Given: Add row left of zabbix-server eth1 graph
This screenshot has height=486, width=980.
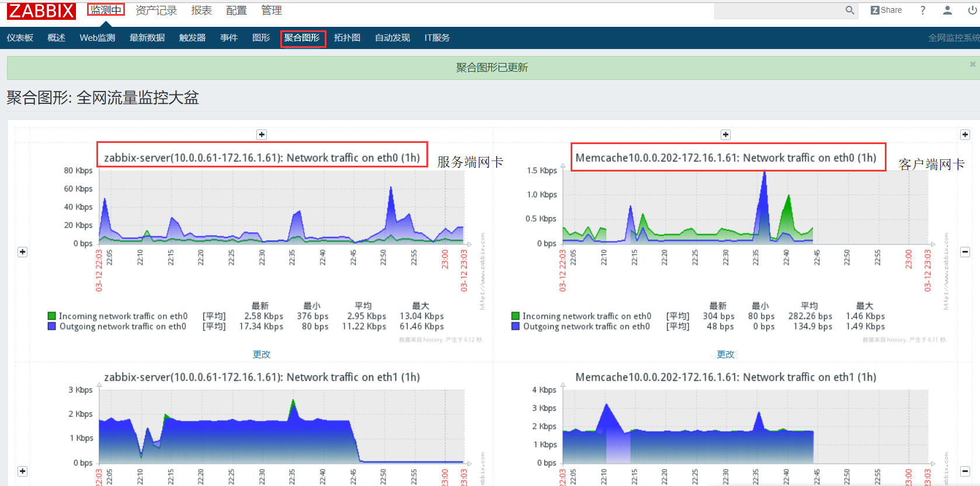Looking at the screenshot, I should (22, 471).
